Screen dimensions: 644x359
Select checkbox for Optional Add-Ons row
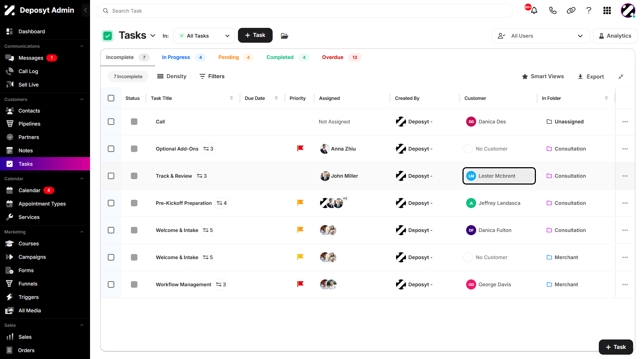coord(111,149)
